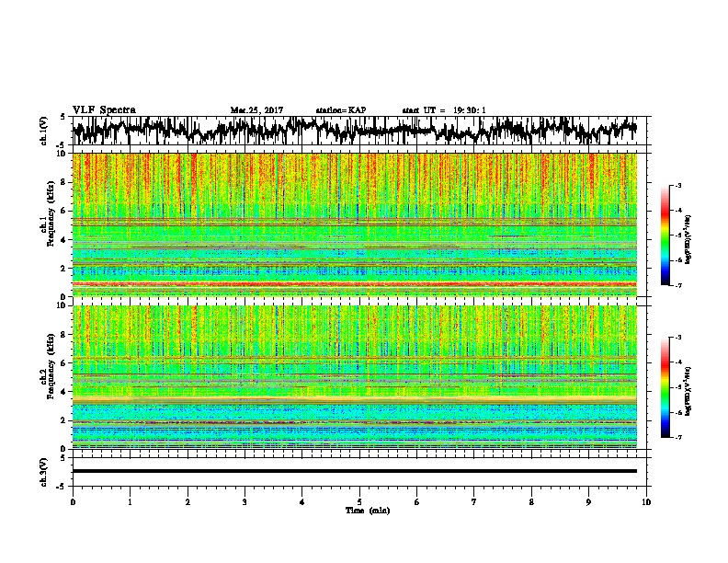Click tick "9" on the Time axis
The height and width of the screenshot is (563, 728).
tap(588, 502)
